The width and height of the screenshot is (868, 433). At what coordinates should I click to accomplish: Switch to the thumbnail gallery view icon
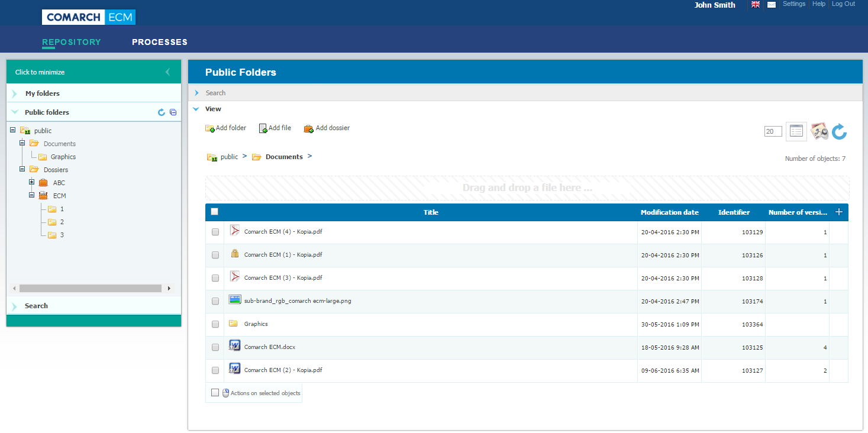(x=819, y=131)
